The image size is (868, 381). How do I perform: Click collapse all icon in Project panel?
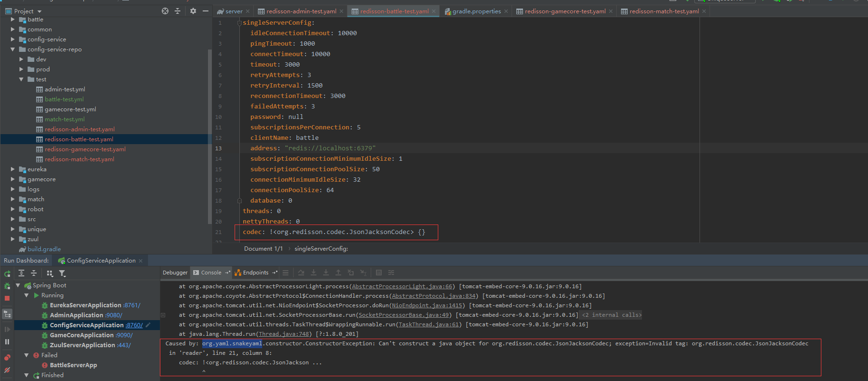(x=178, y=11)
